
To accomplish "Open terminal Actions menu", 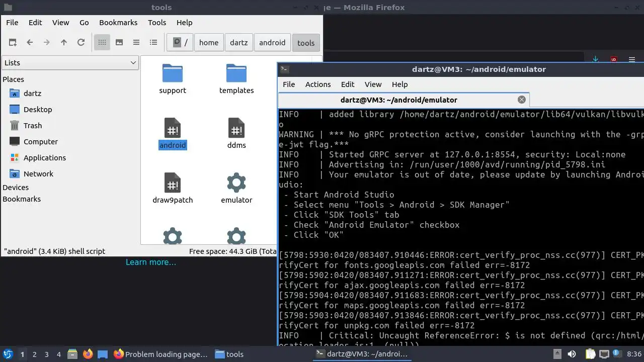I will pyautogui.click(x=318, y=84).
